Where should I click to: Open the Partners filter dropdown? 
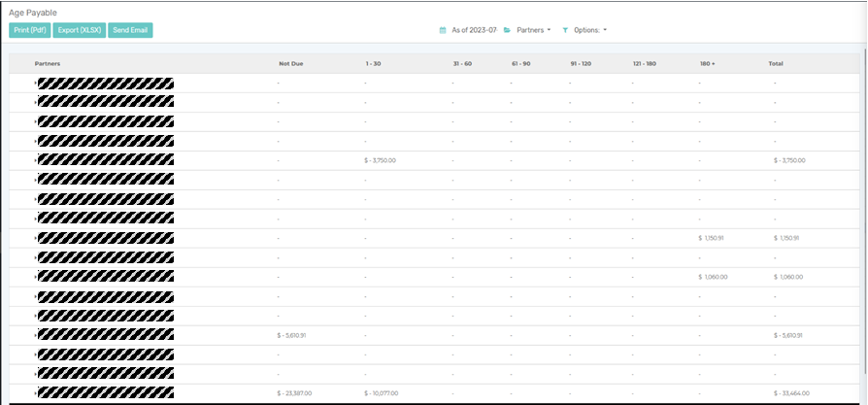(534, 30)
